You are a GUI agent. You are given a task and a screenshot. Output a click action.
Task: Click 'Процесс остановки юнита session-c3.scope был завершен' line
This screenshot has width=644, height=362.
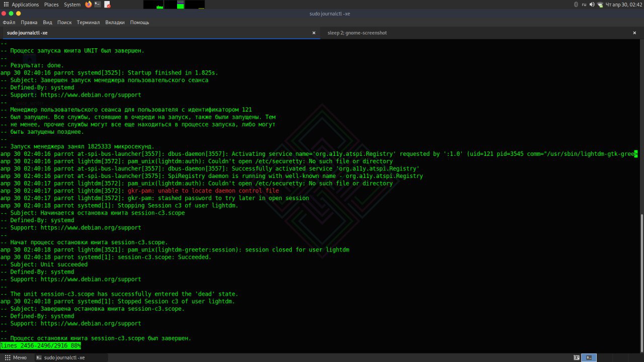tap(96, 338)
